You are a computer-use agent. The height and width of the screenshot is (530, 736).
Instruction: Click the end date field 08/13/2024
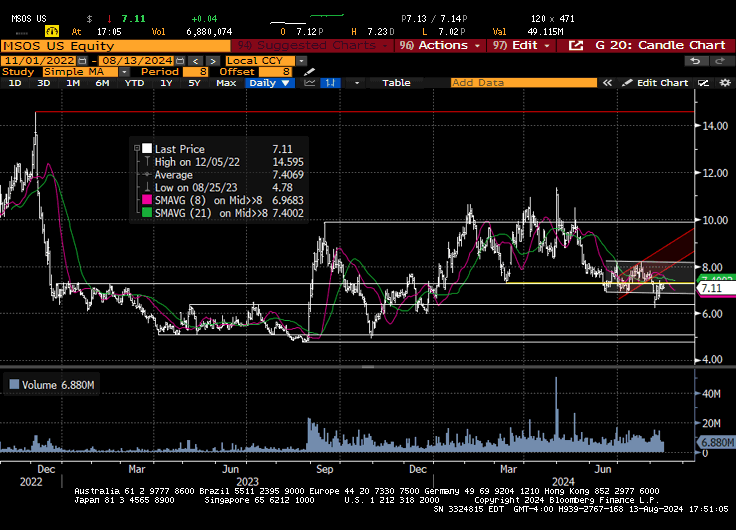tap(137, 61)
